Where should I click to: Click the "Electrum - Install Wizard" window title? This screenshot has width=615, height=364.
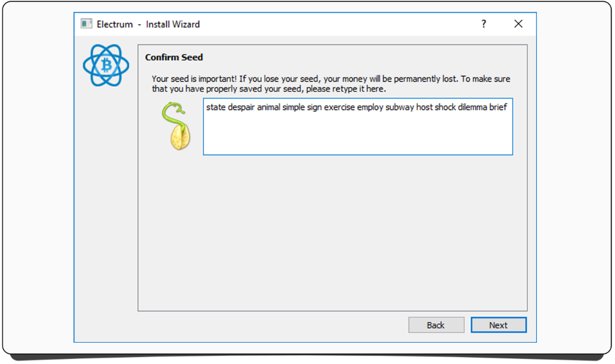148,24
